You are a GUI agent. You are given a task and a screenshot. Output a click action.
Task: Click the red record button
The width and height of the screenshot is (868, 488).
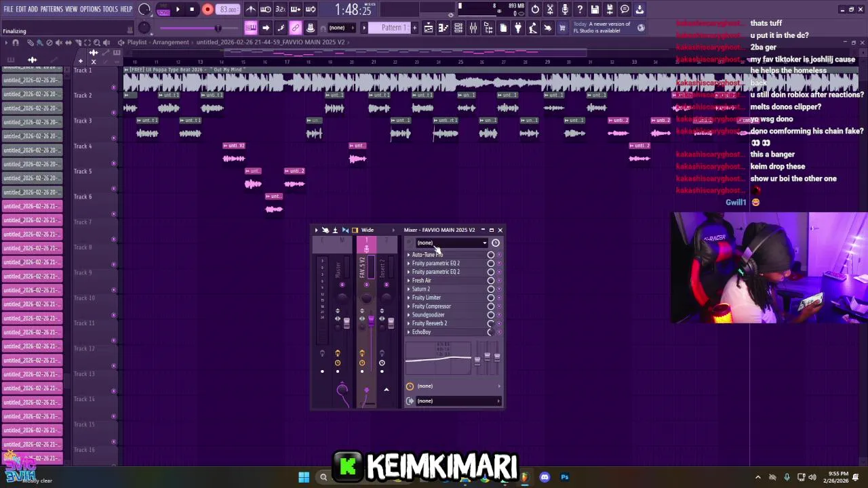(208, 9)
